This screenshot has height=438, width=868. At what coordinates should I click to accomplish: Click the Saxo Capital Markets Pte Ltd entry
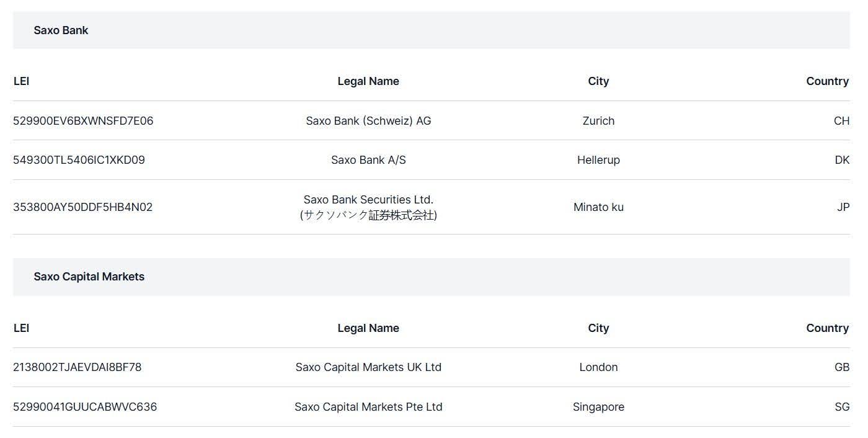click(x=368, y=407)
